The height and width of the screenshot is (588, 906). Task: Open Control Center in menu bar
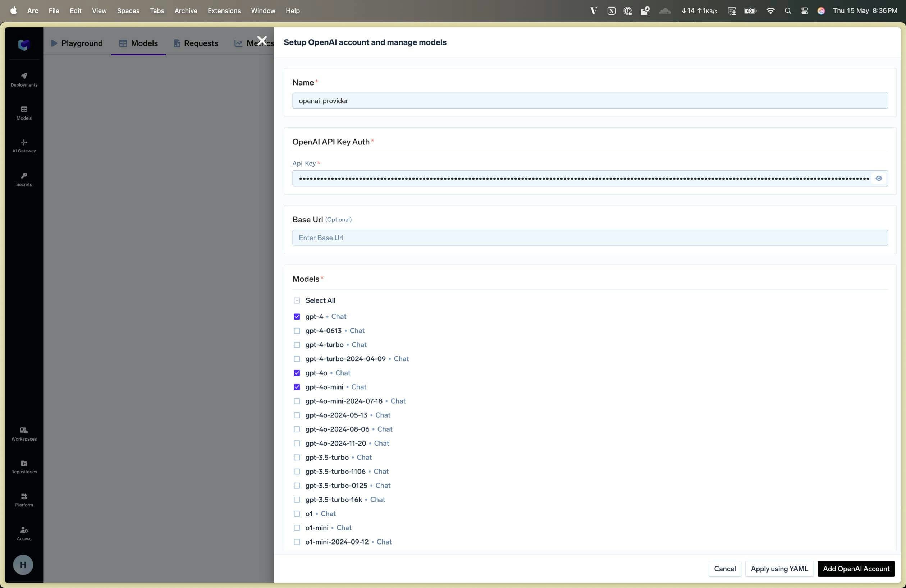pos(805,11)
